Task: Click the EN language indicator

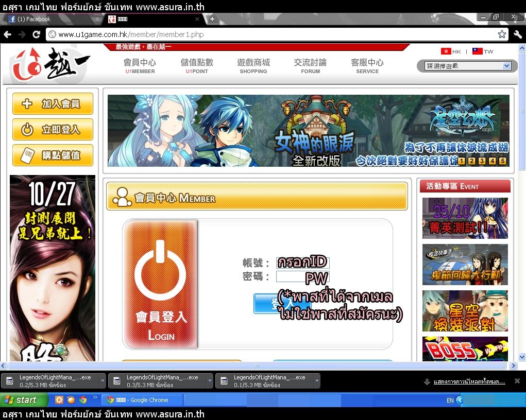Action: 450,400
